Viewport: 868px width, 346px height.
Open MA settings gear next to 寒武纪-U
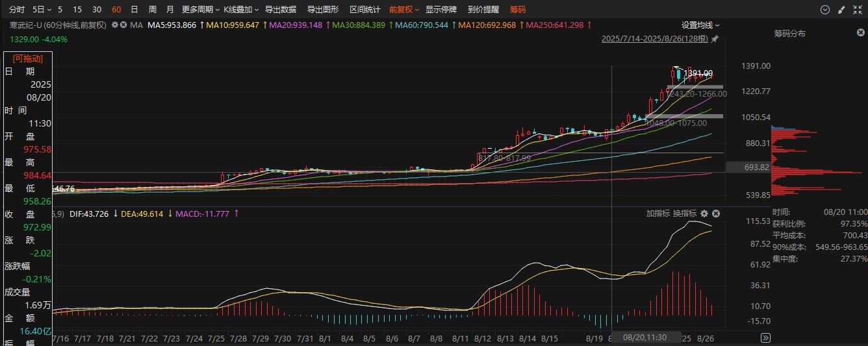pos(115,25)
